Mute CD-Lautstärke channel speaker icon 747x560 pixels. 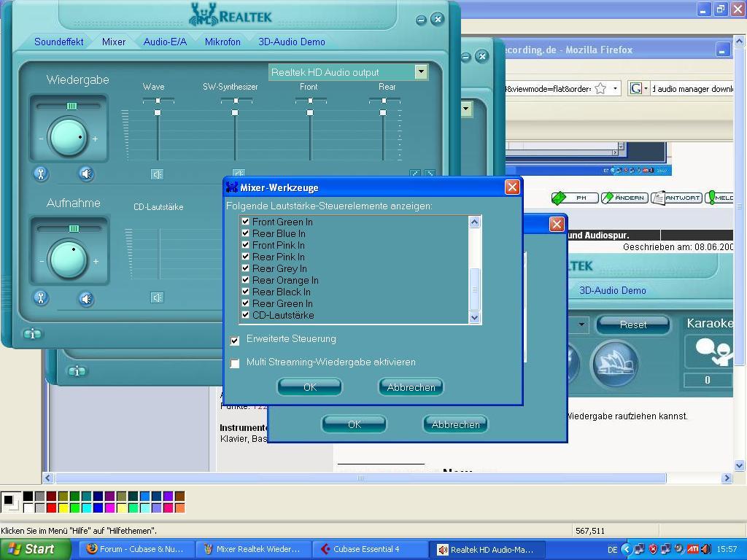[158, 297]
